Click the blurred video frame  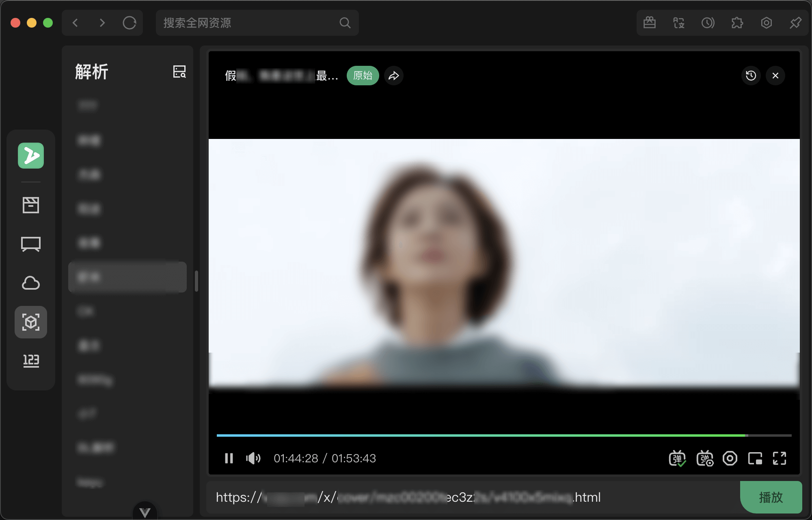coord(504,264)
